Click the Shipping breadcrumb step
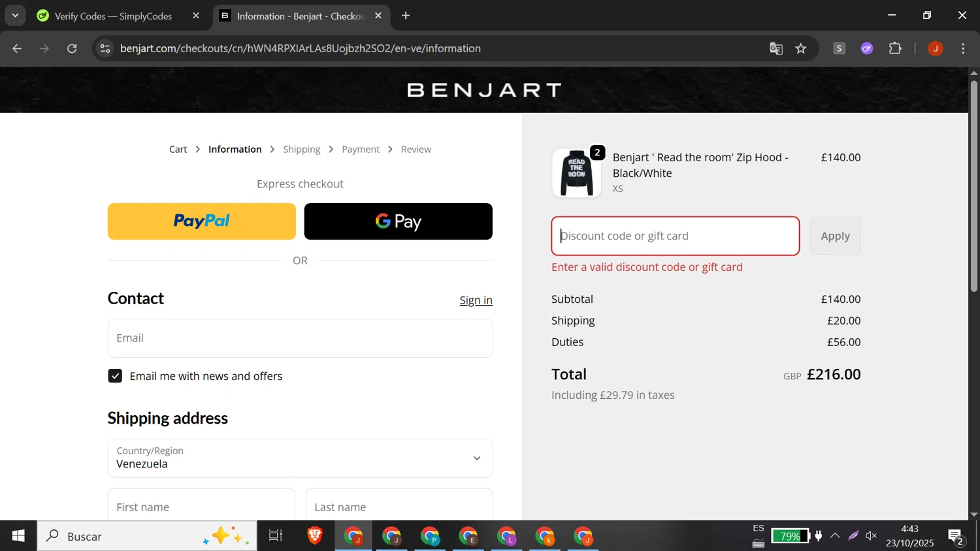Screen dimensions: 980x551 click(302, 150)
